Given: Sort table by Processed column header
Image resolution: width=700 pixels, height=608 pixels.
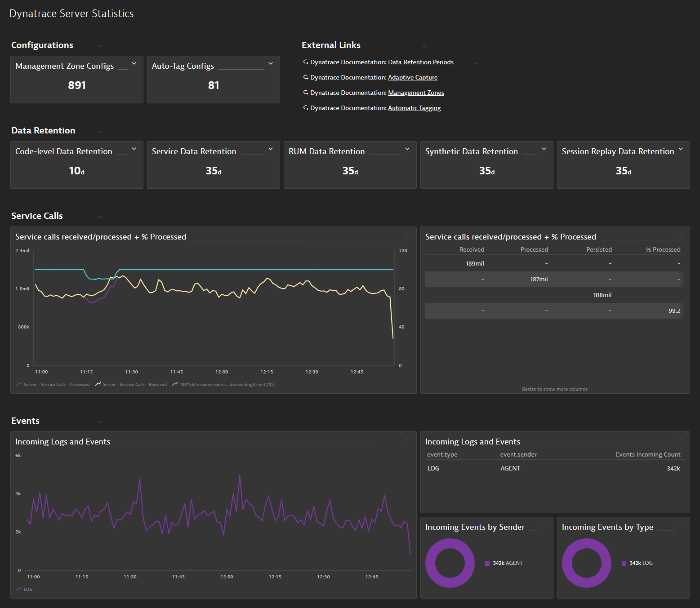Looking at the screenshot, I should click(x=534, y=250).
